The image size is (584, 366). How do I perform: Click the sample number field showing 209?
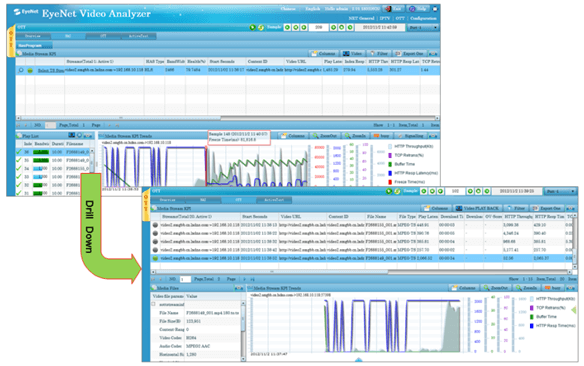(318, 27)
